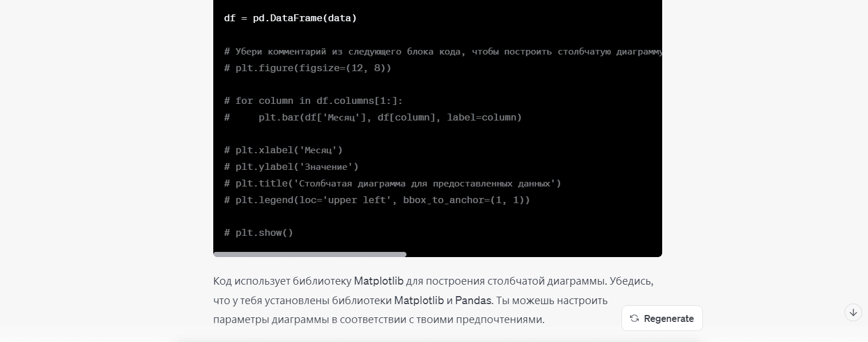This screenshot has height=342, width=868.
Task: Click the scroll-to-bottom down arrow icon
Action: (853, 312)
